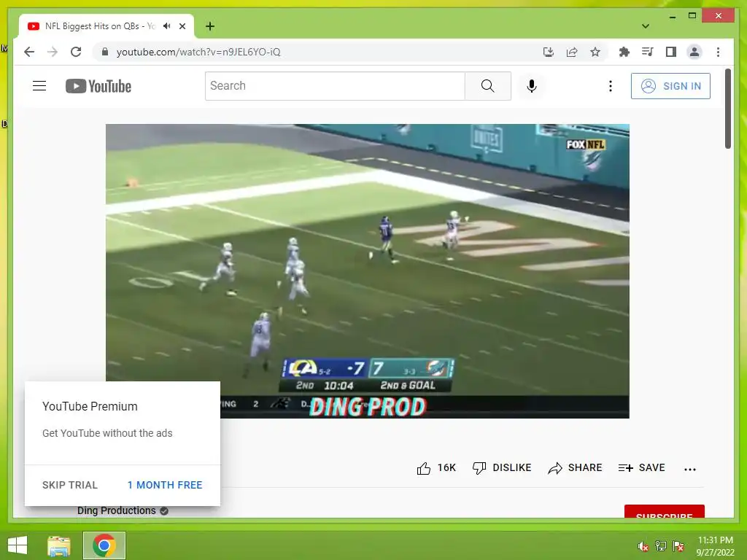Click the muted volume tray icon

pyautogui.click(x=643, y=545)
